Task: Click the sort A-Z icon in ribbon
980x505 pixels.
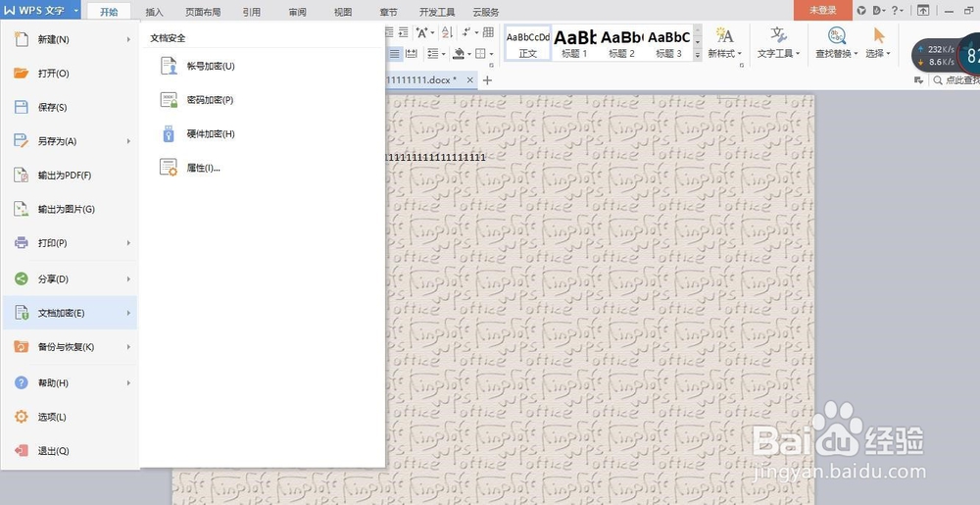Action: (x=447, y=32)
